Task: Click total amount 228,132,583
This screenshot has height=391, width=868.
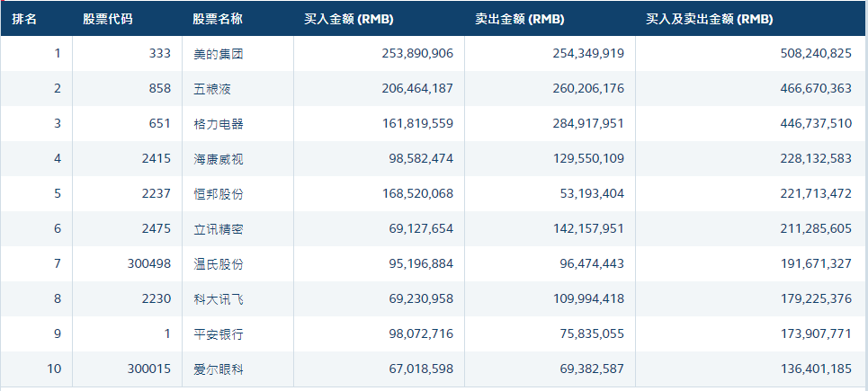Action: click(x=816, y=159)
